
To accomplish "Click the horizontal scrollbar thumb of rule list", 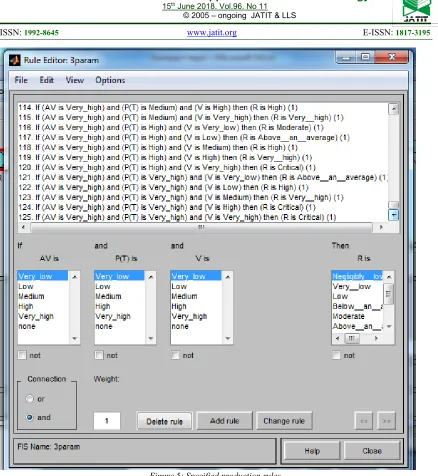I will coord(201,227).
